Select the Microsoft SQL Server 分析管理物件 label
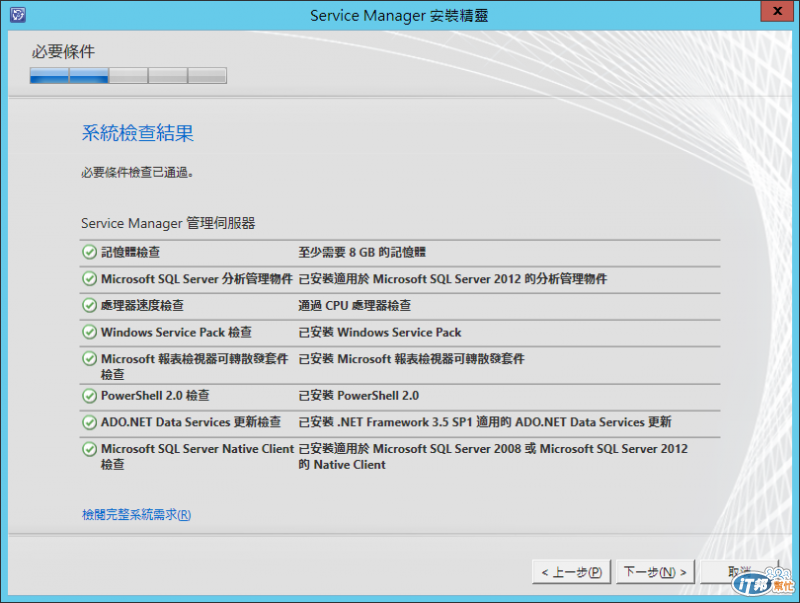The image size is (800, 603). [196, 279]
